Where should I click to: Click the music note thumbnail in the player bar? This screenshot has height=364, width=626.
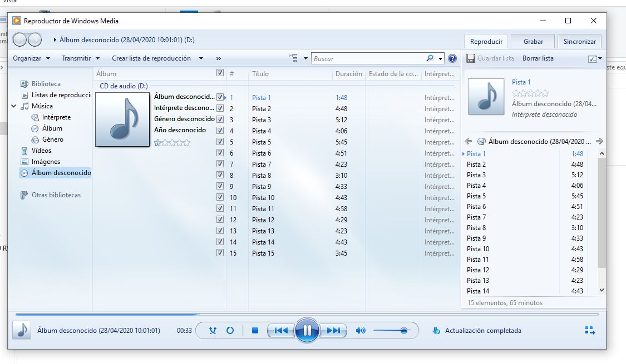coord(22,331)
